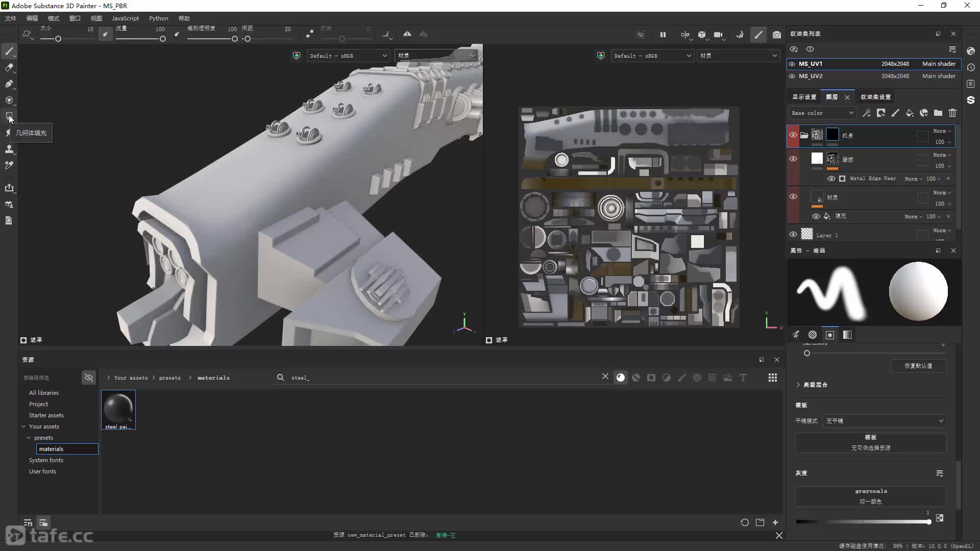Toggle visibility of MS_UV1 texture set

coord(792,64)
